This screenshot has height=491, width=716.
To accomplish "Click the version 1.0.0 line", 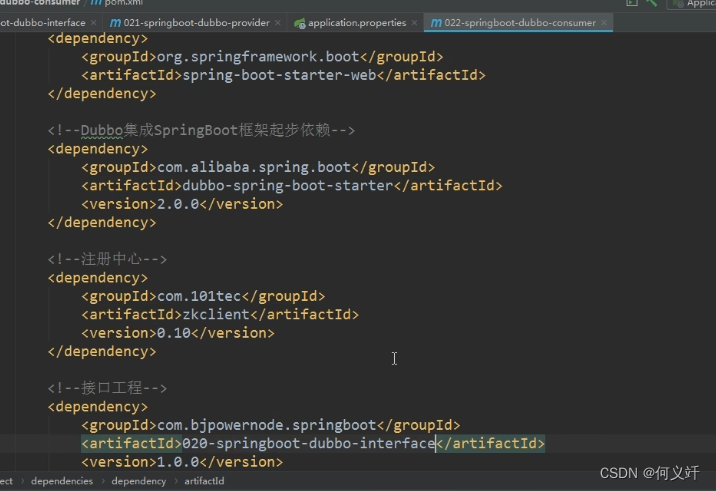I will click(x=182, y=461).
